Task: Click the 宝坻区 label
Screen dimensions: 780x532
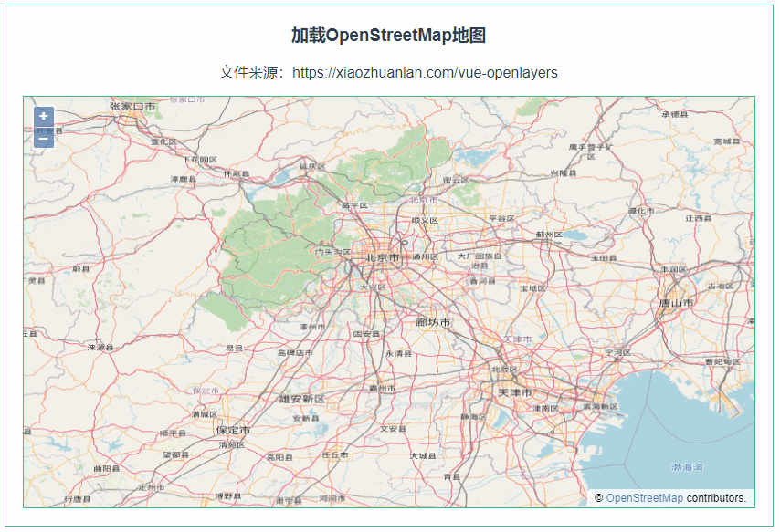Action: coord(532,287)
